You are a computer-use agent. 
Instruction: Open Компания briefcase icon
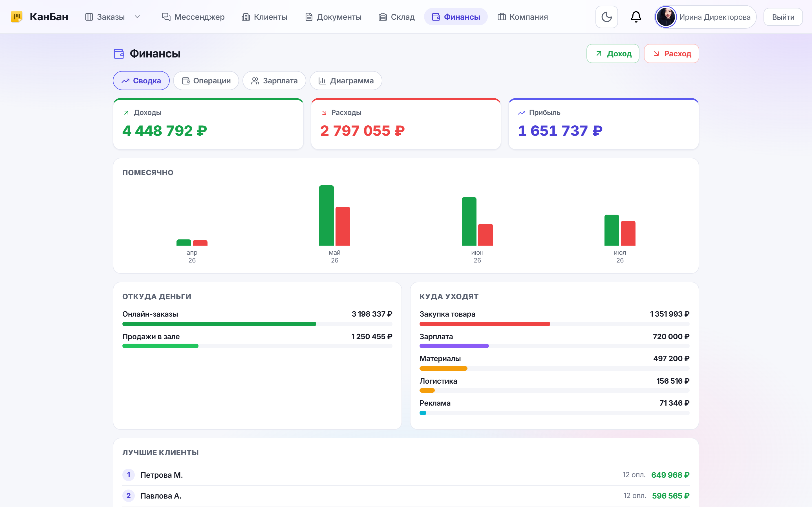[x=502, y=17]
